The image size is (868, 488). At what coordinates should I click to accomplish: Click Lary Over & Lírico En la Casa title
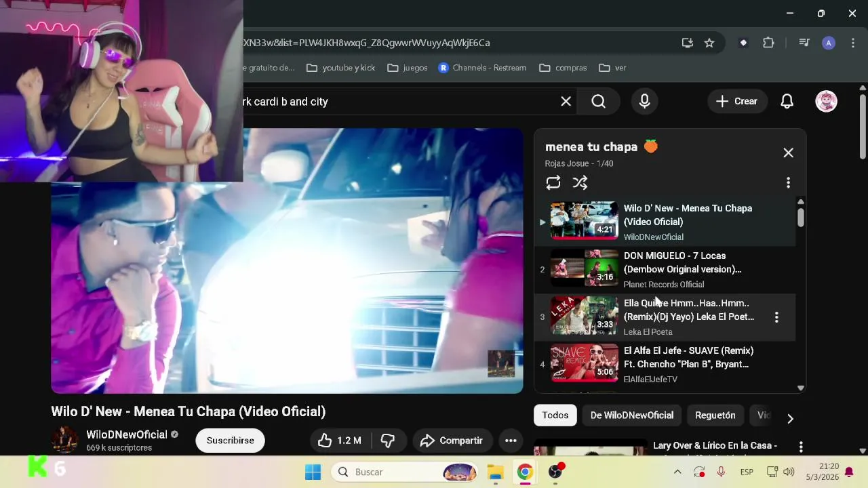click(715, 446)
